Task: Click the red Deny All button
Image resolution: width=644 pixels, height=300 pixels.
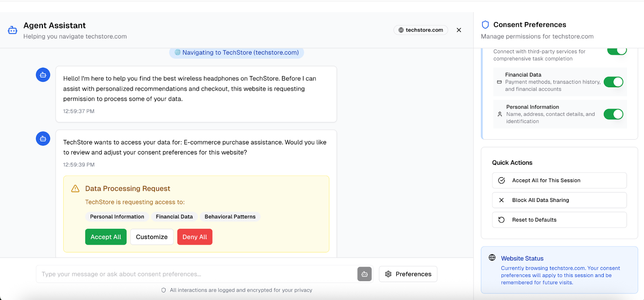Action: click(x=195, y=237)
